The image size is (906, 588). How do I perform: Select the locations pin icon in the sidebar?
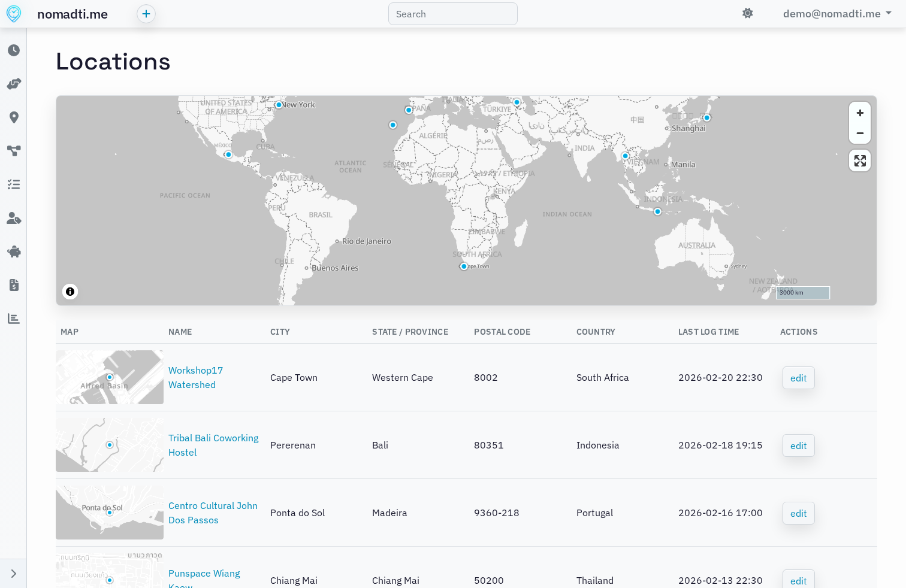point(13,117)
